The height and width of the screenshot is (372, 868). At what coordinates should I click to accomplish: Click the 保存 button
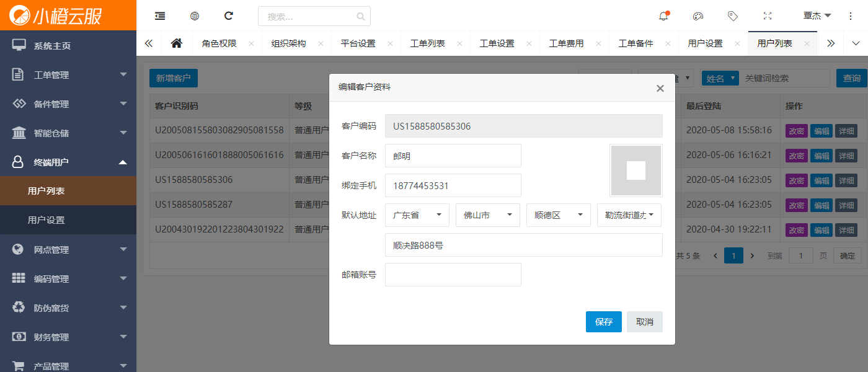click(x=604, y=322)
